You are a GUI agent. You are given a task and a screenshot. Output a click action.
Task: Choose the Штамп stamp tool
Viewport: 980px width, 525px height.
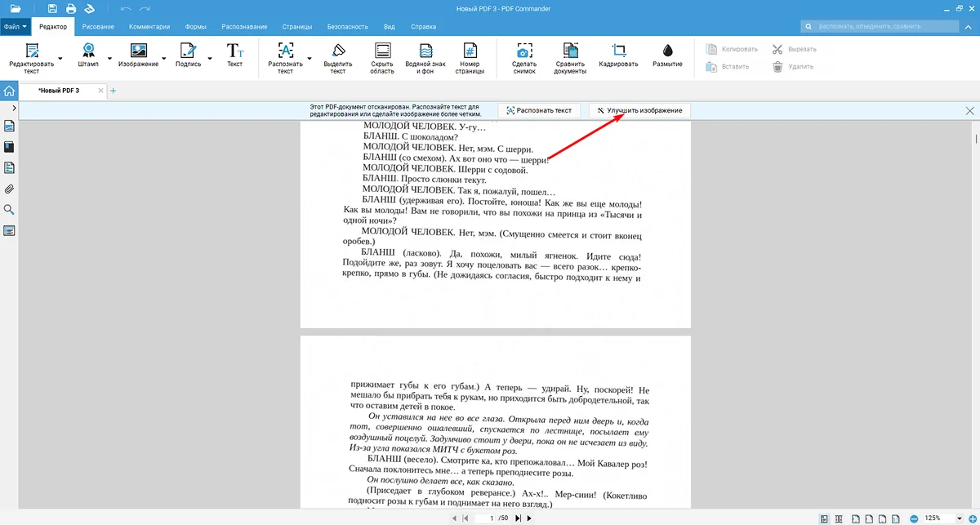[x=88, y=56]
